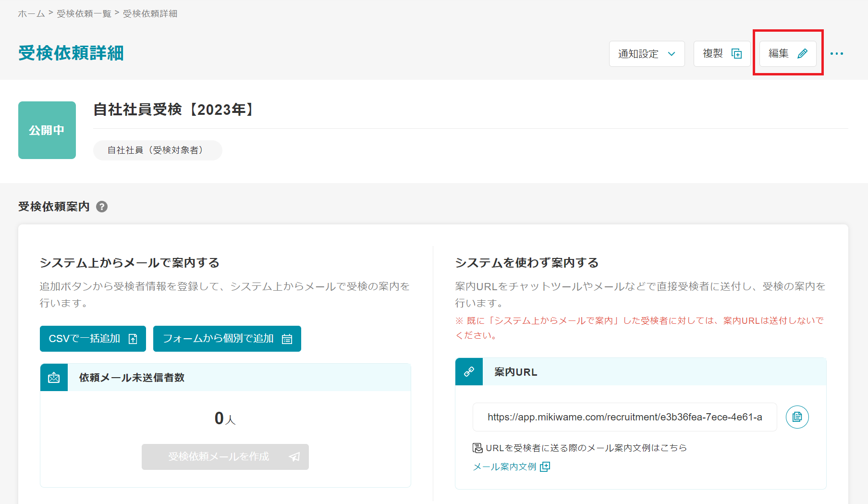Copy the 案内URL with the clipboard icon
Image resolution: width=868 pixels, height=504 pixels.
[x=797, y=417]
